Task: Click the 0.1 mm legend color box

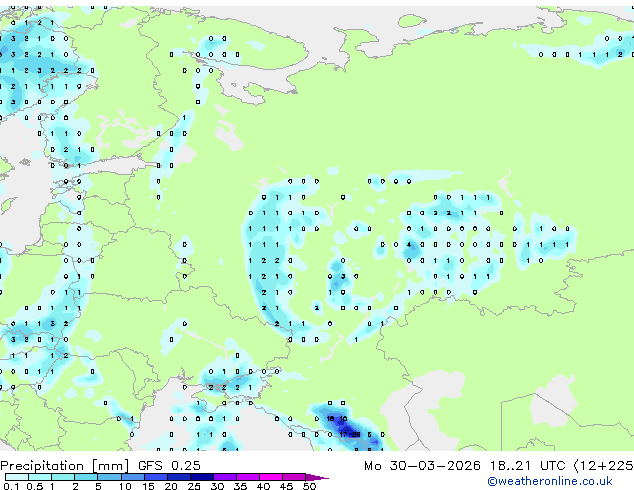Action: 17,477
